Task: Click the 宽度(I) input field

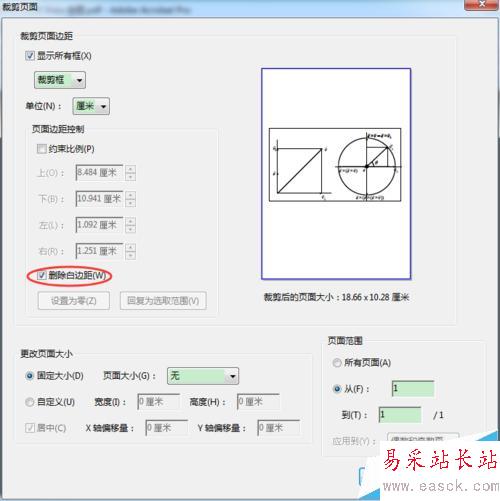Action: pos(159,402)
